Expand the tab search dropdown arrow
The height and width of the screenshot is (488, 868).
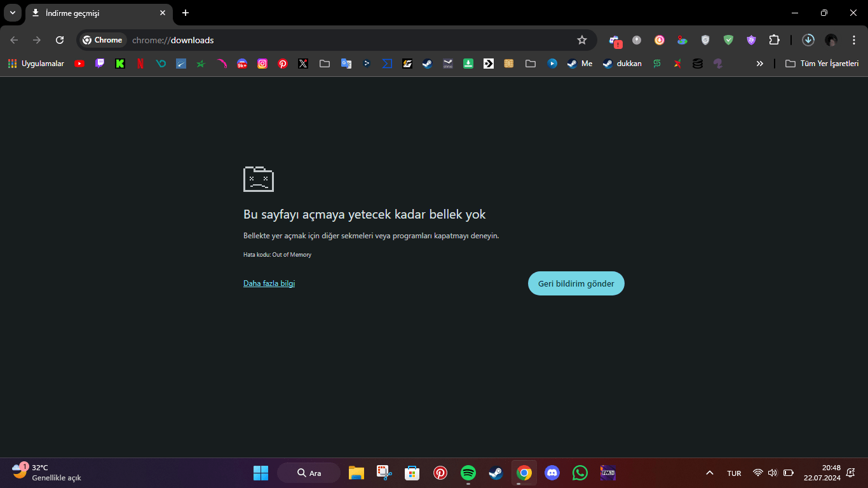pyautogui.click(x=12, y=13)
